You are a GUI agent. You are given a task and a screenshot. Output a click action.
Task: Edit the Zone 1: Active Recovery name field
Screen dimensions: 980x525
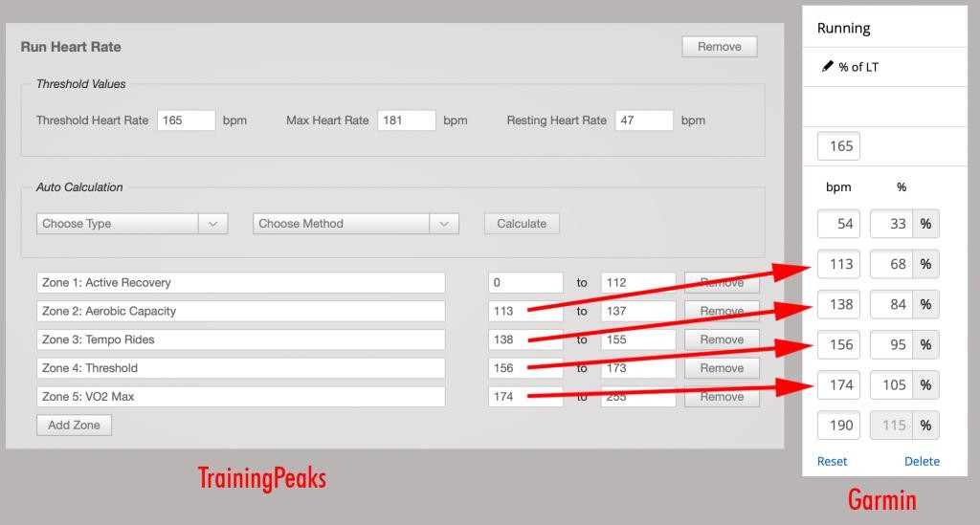tap(240, 283)
